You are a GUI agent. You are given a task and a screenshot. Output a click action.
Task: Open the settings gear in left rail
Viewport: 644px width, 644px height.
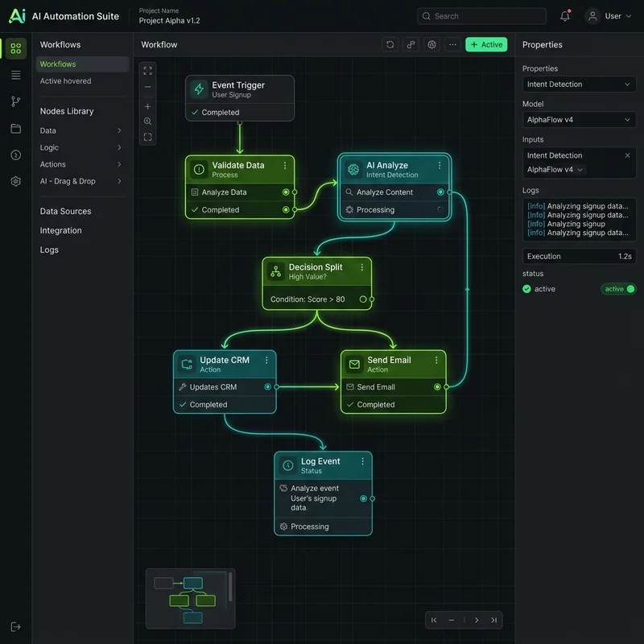(x=15, y=181)
